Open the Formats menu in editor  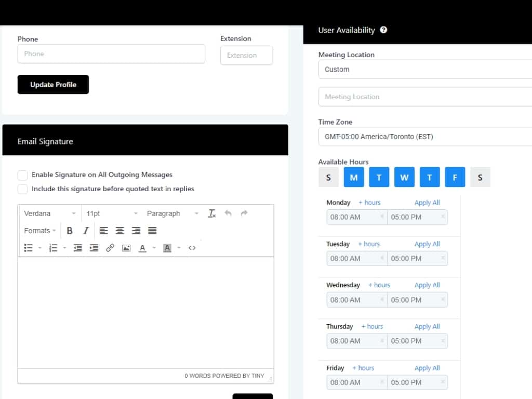[39, 231]
